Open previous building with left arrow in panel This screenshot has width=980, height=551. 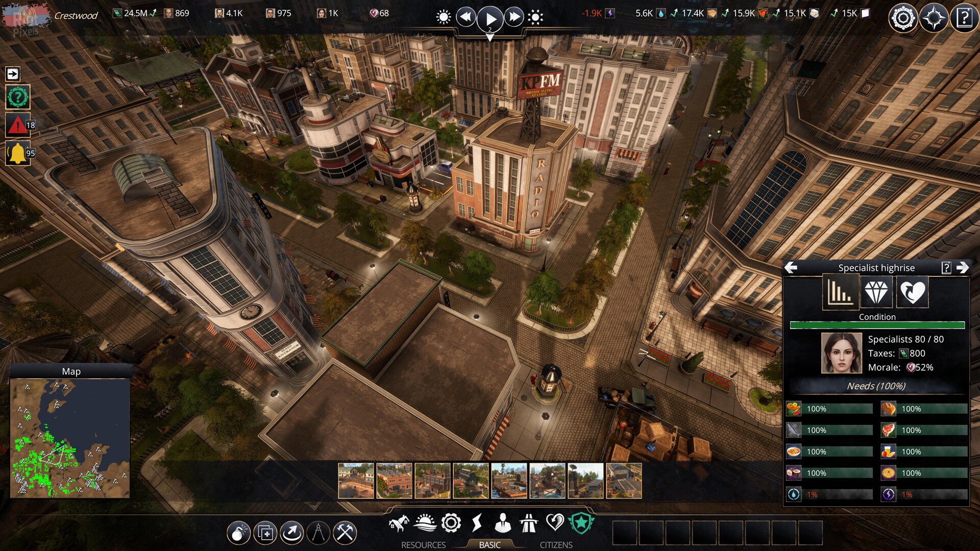click(x=792, y=267)
